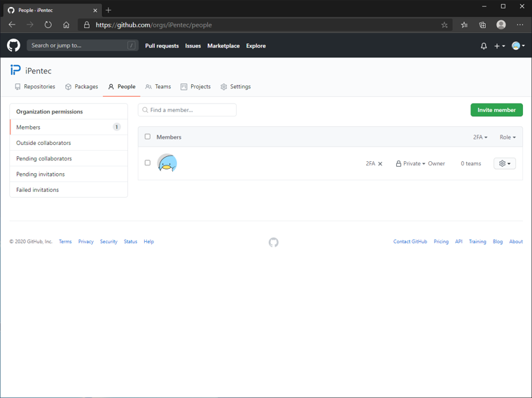Open the 2FA filter dropdown
532x398 pixels.
480,137
